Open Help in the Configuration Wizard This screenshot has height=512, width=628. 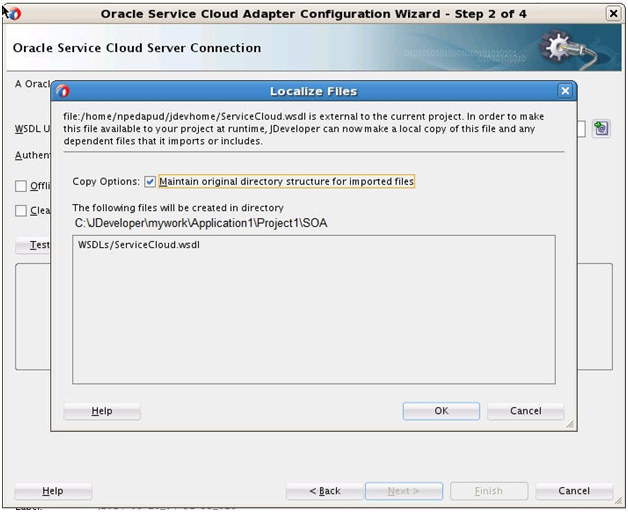53,491
